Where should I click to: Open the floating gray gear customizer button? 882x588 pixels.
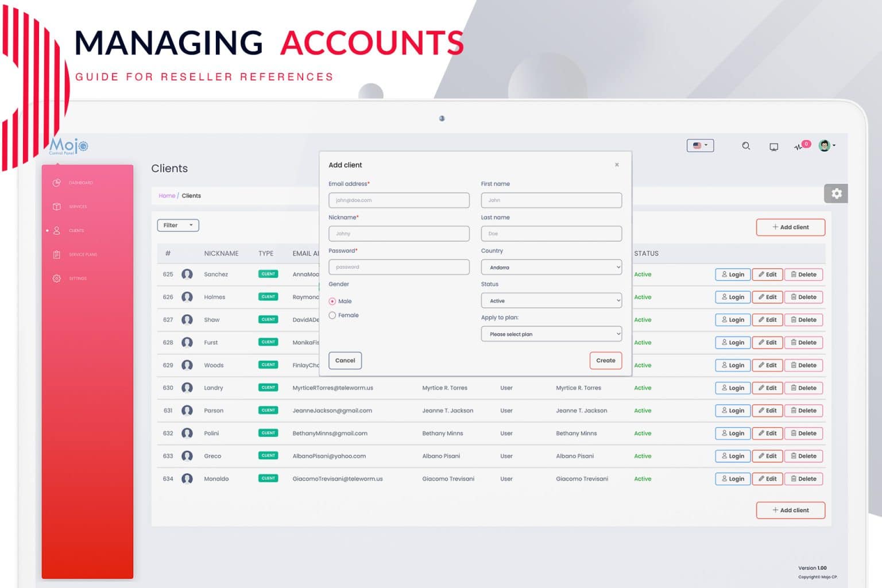click(x=836, y=194)
